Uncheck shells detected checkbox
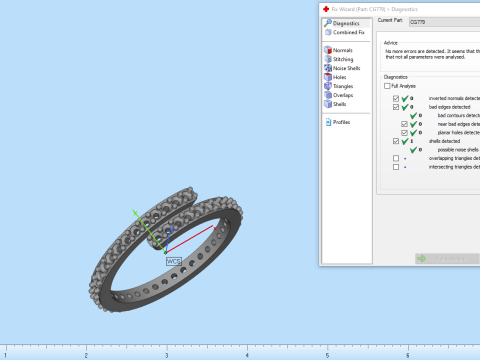Image resolution: width=480 pixels, height=360 pixels. [x=396, y=141]
